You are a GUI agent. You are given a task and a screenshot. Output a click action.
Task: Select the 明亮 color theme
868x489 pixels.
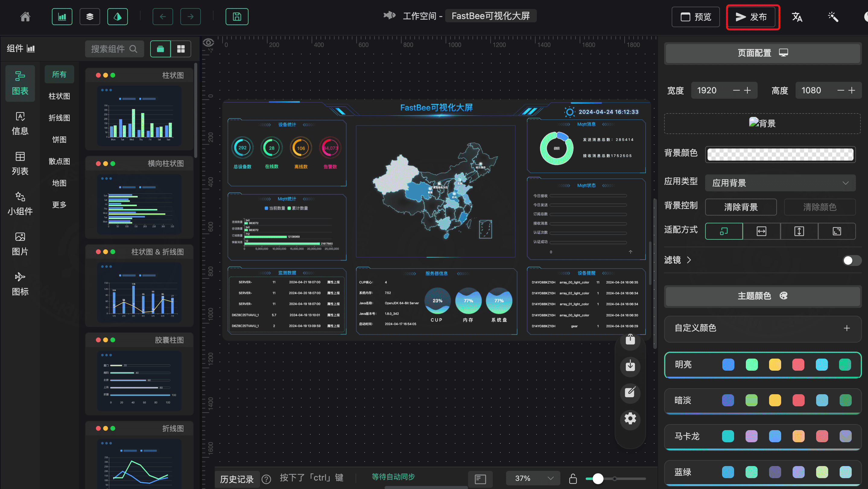[763, 365]
